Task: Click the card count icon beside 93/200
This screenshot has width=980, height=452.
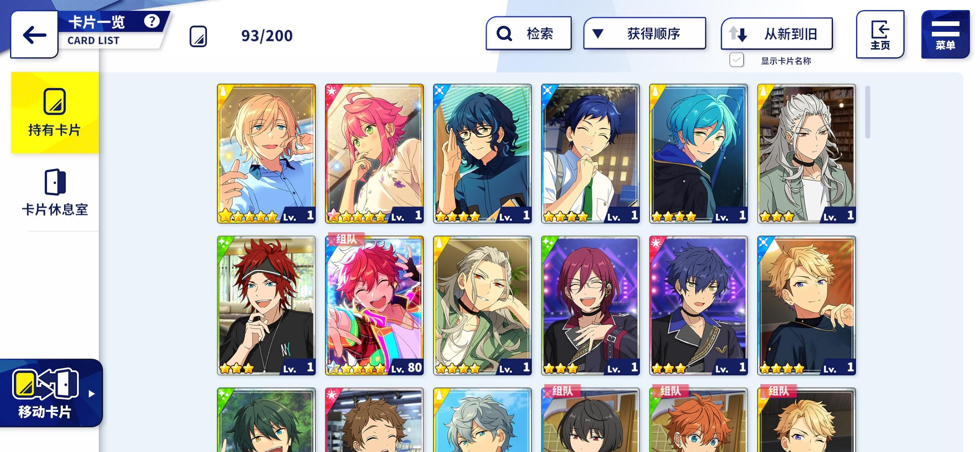Action: click(198, 36)
